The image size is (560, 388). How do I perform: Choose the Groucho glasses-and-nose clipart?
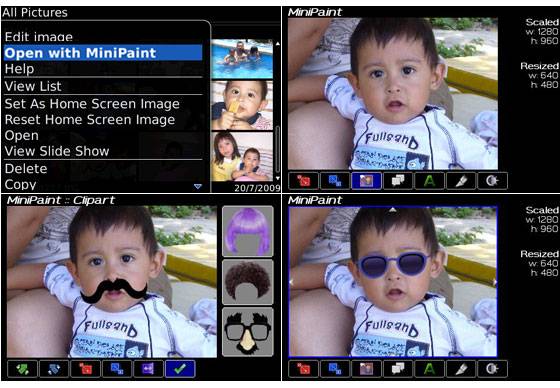tap(248, 332)
